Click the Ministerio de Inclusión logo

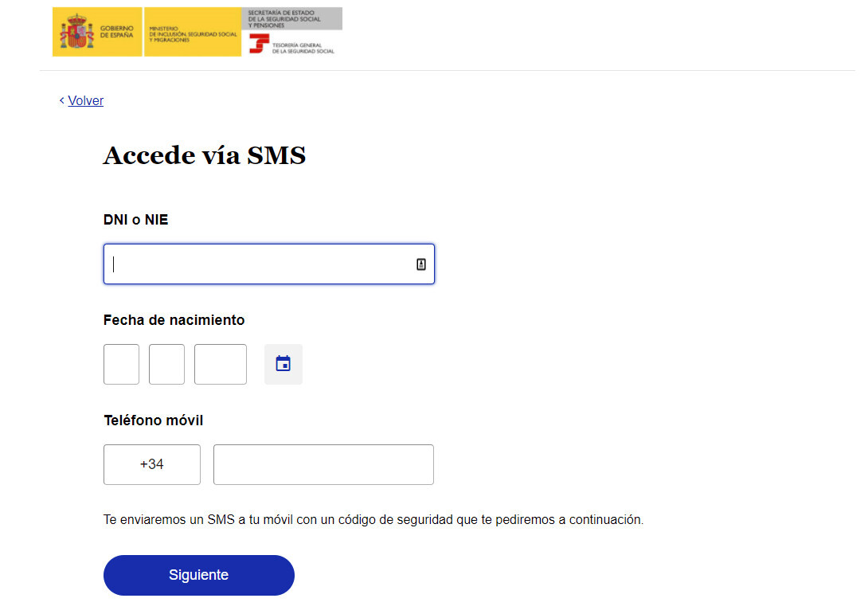pyautogui.click(x=192, y=33)
